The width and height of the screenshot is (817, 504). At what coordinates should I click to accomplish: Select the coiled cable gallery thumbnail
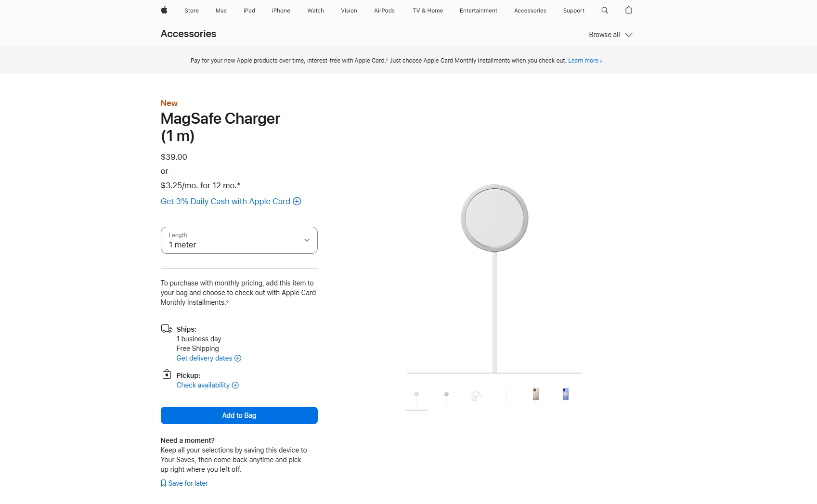pyautogui.click(x=476, y=396)
